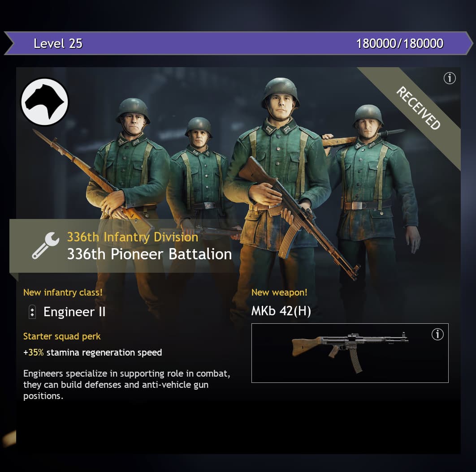Click the Starter squad perk heading

[x=62, y=336]
